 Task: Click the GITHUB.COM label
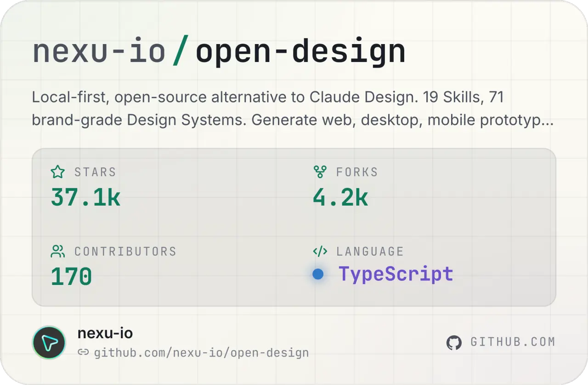513,342
